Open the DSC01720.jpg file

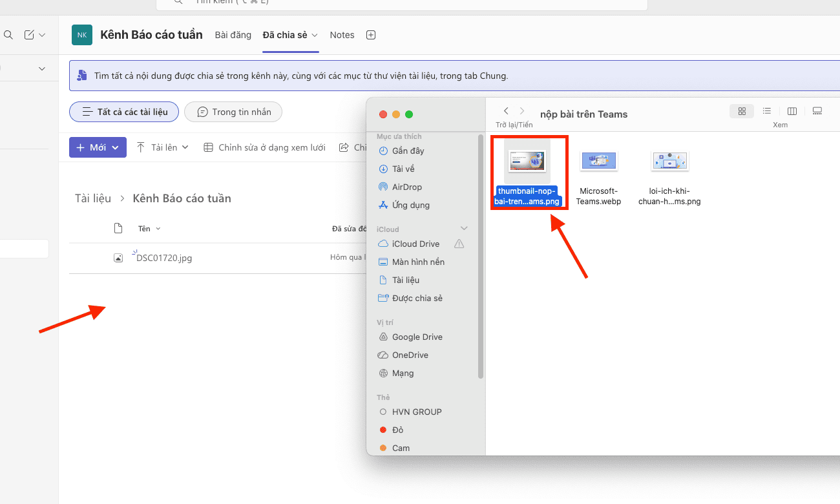(x=164, y=258)
